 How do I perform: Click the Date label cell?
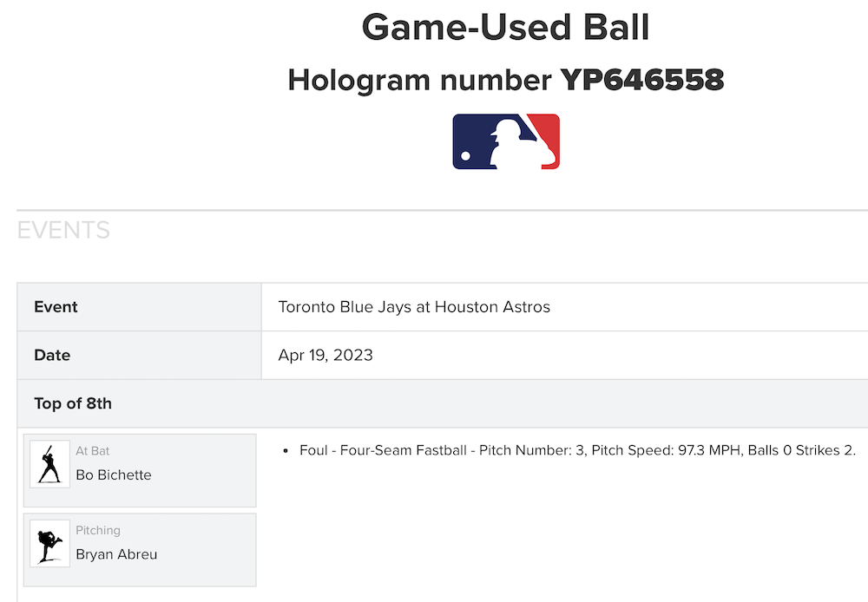52,356
